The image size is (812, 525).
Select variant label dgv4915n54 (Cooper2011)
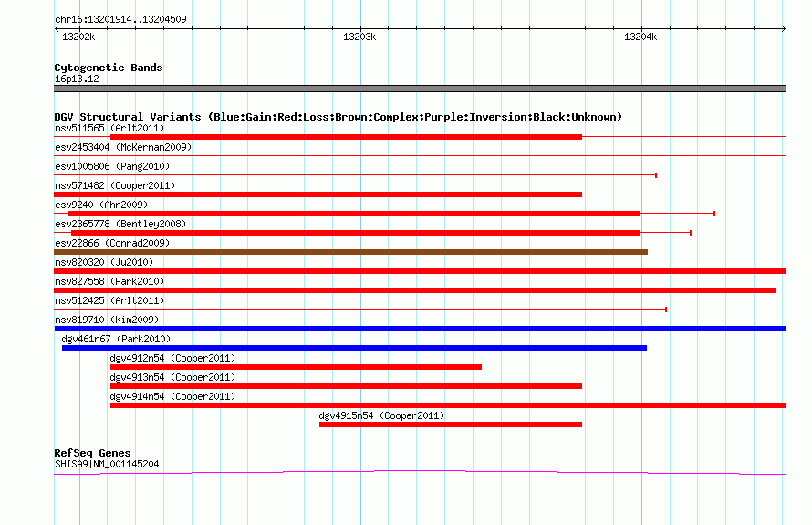click(381, 415)
